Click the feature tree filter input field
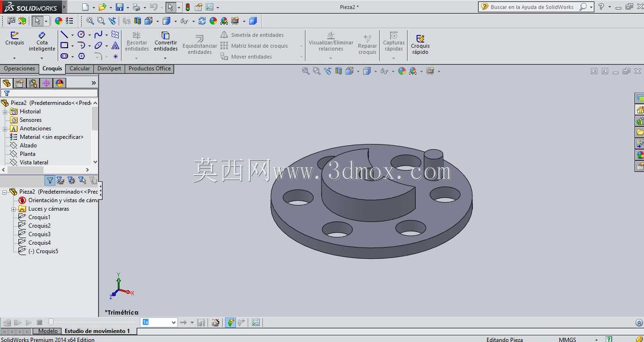This screenshot has height=342, width=644. (x=49, y=94)
